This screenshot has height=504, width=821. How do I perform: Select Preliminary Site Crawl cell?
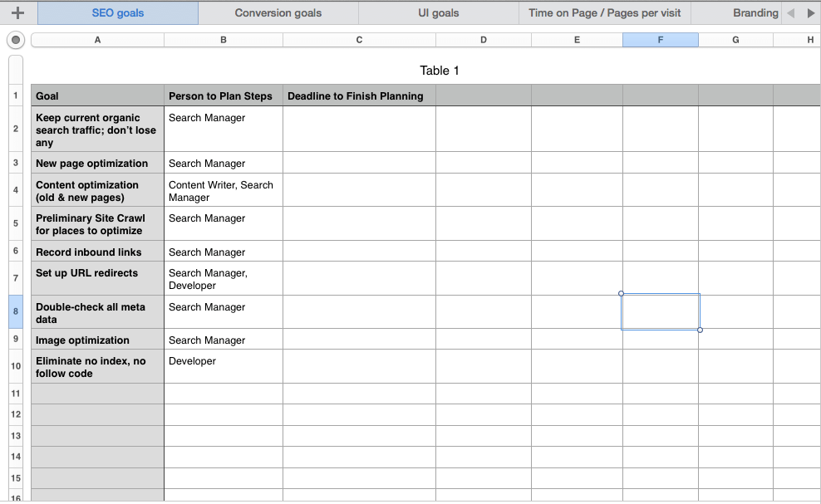click(x=97, y=224)
